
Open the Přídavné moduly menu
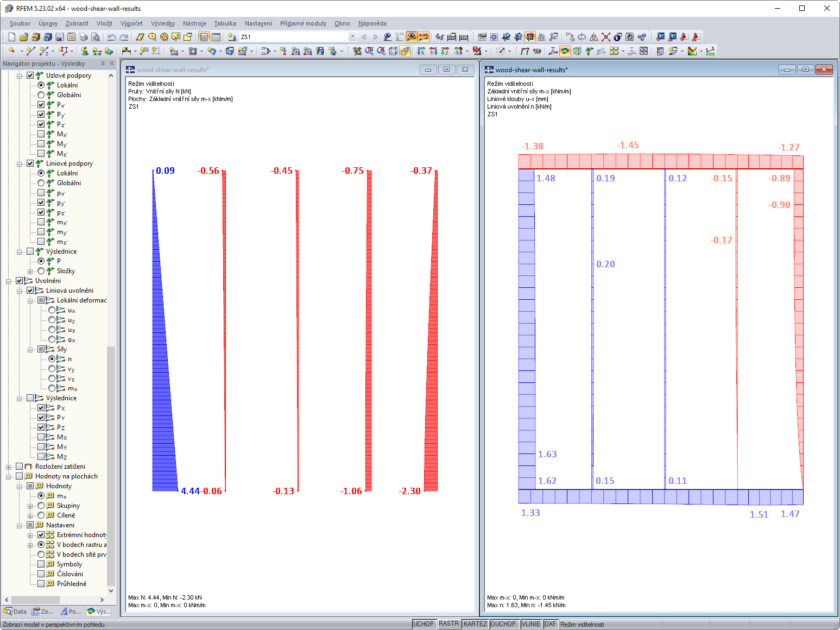click(304, 23)
